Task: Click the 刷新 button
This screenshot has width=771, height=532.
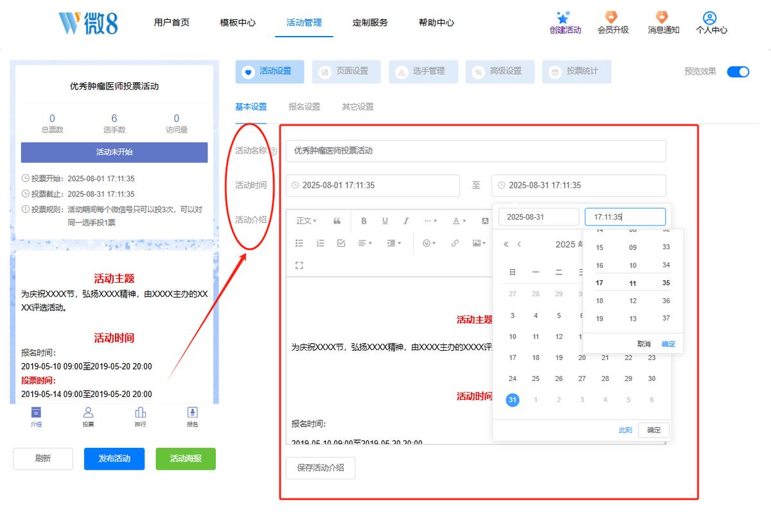Action: click(x=43, y=459)
